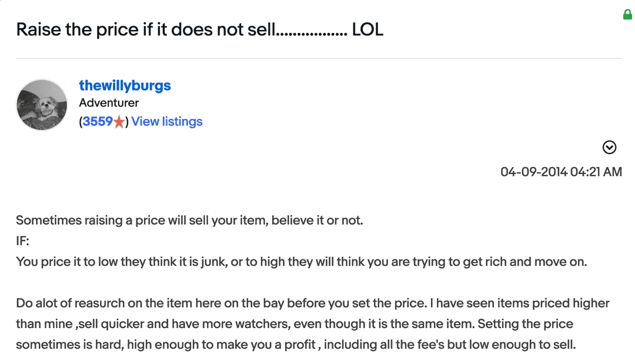The image size is (635, 364).
Task: Click the Adventurer rank label
Action: (x=109, y=102)
